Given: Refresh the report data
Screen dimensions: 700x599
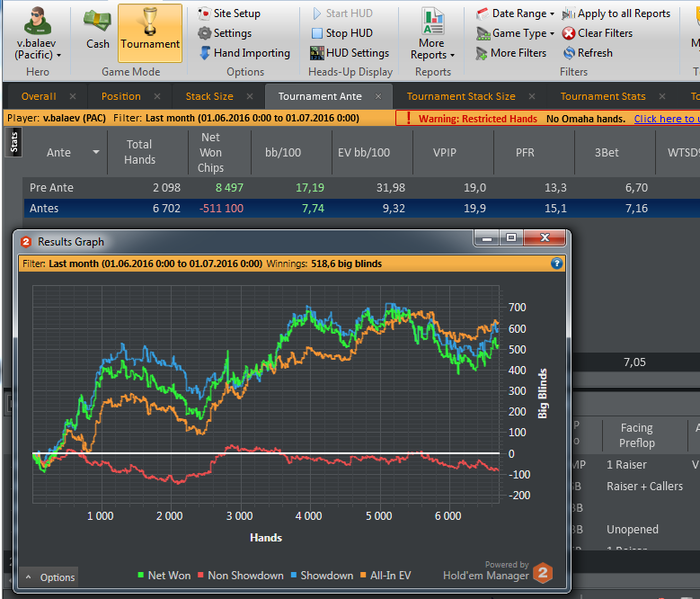Looking at the screenshot, I should pos(588,53).
